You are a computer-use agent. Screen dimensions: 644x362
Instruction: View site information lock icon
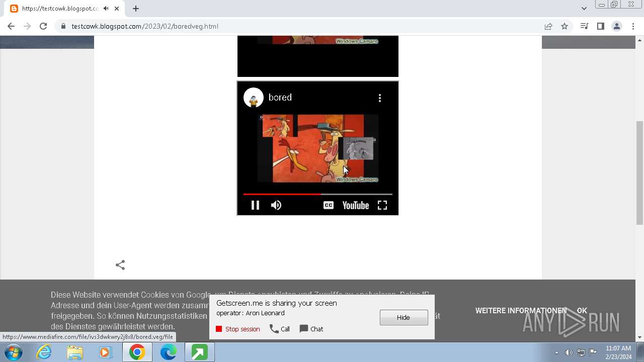click(63, 26)
